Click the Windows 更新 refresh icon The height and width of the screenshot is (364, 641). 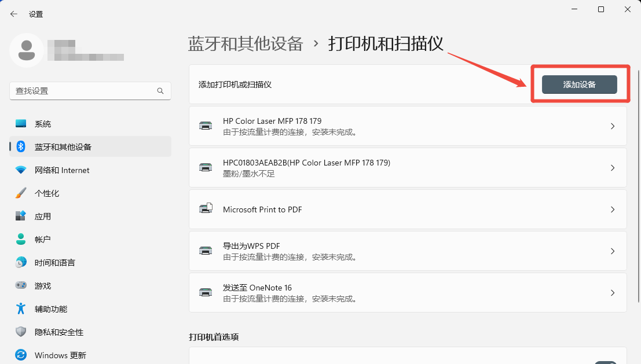[21, 355]
